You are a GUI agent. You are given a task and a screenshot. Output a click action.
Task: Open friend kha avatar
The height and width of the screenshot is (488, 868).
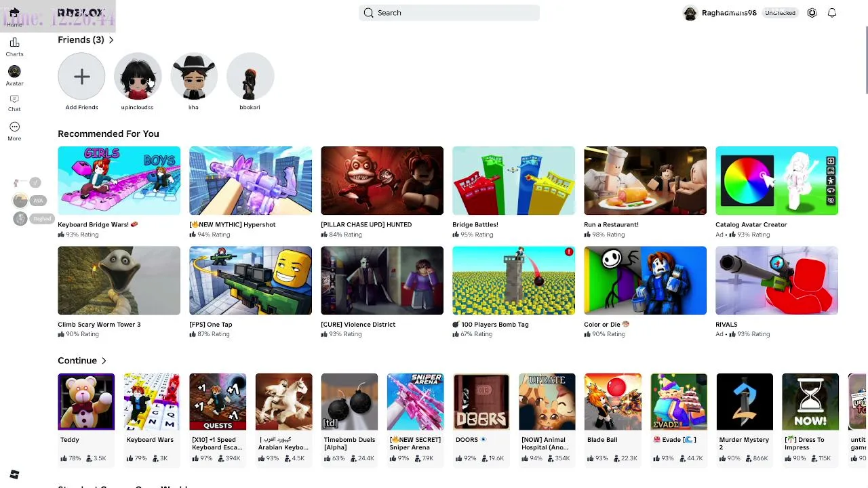pyautogui.click(x=193, y=77)
